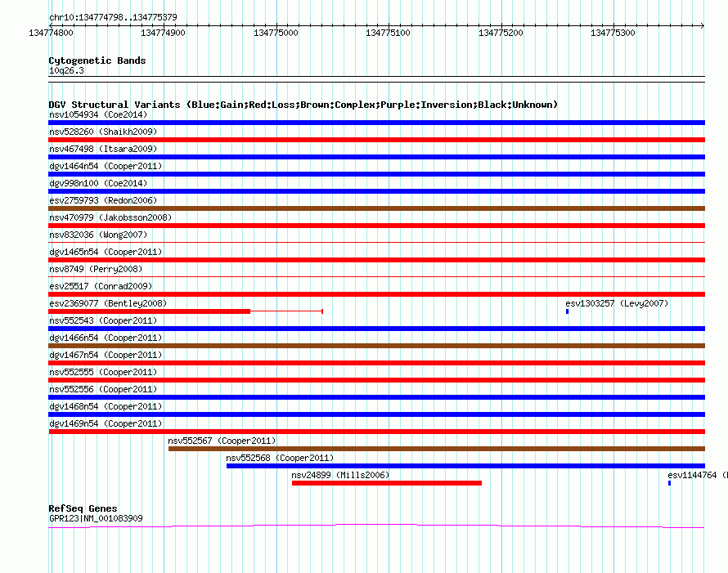Click the nsv552543 (Cooper2011) label

[x=103, y=320]
